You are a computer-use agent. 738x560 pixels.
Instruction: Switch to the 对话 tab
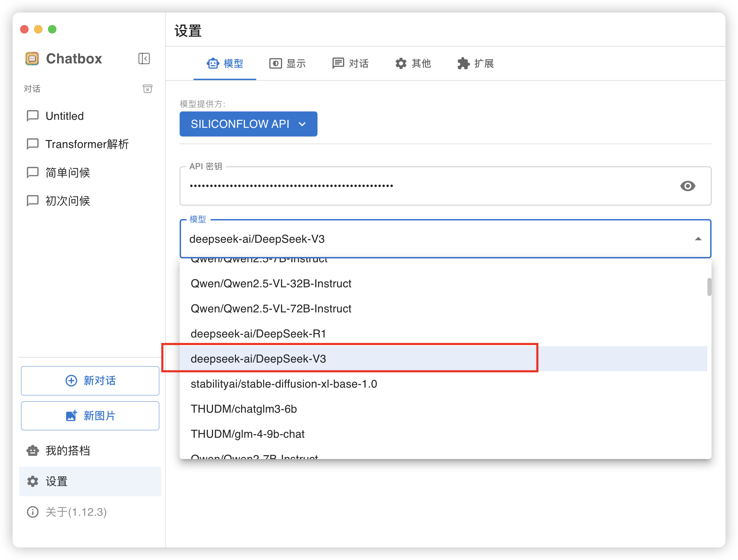[350, 63]
